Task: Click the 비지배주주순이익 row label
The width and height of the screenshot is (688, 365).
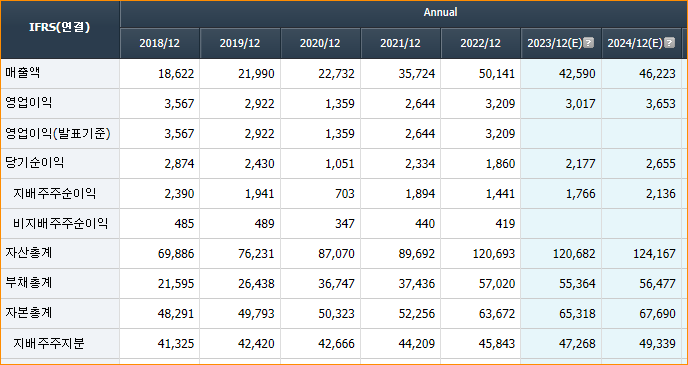Action: coord(61,223)
